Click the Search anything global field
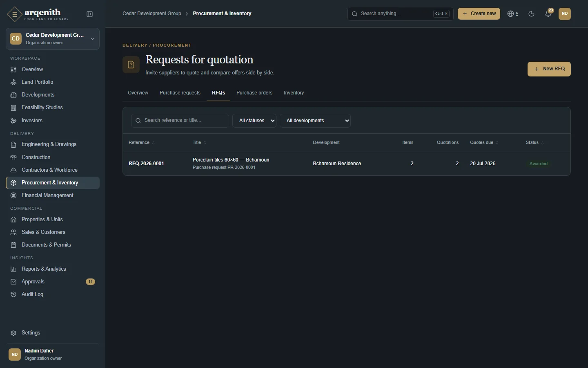The height and width of the screenshot is (368, 588). 401,13
